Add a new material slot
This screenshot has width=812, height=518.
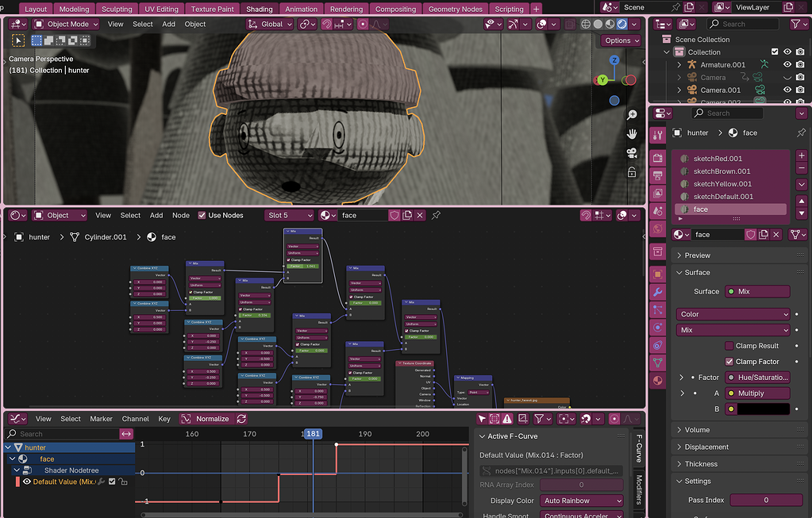[802, 155]
